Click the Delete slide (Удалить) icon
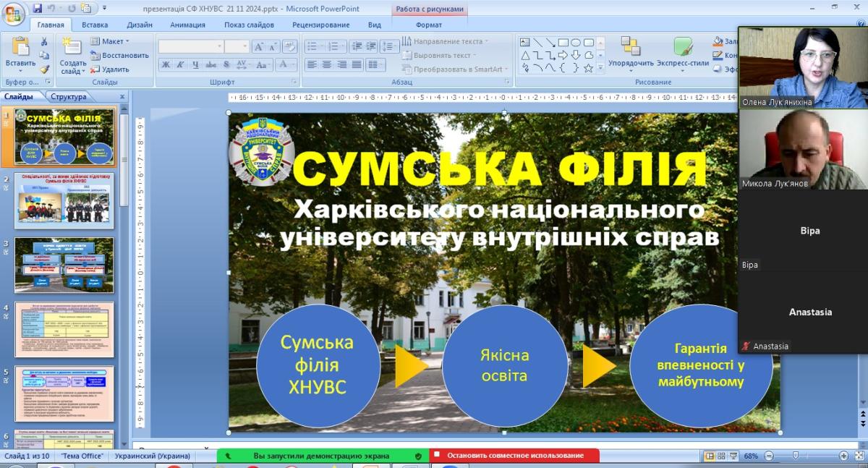 click(110, 69)
